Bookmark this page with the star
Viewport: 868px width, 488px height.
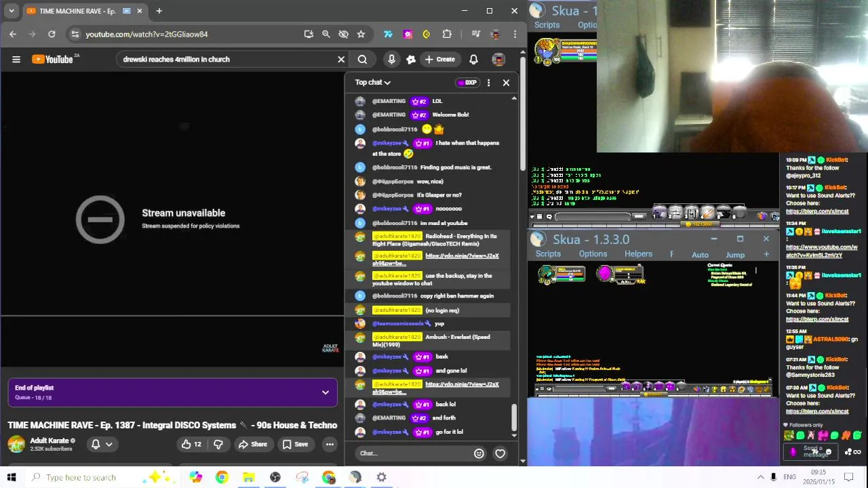361,34
